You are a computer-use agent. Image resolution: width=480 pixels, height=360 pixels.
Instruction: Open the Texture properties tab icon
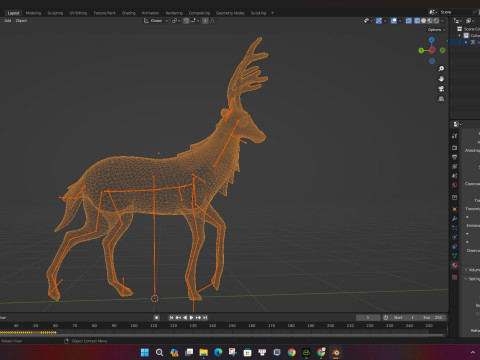pyautogui.click(x=454, y=277)
